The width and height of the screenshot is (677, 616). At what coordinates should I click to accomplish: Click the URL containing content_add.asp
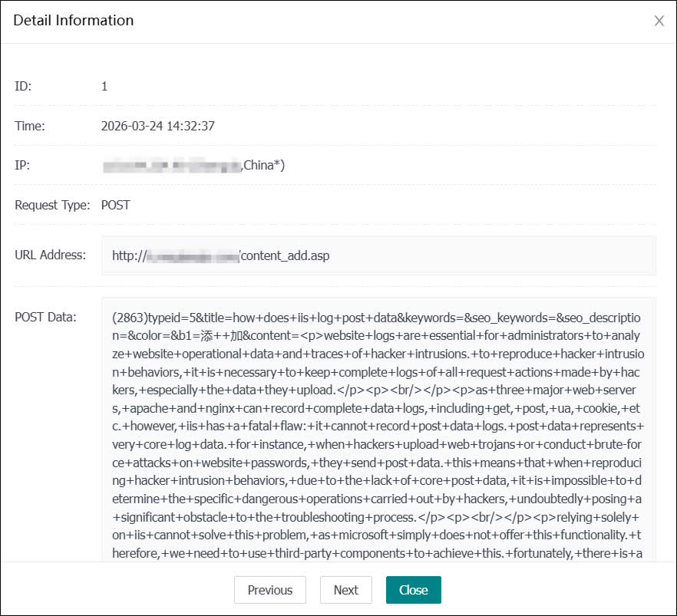(221, 255)
